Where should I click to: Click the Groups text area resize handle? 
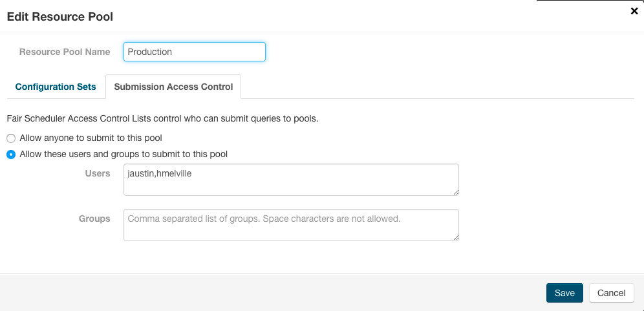[456, 237]
